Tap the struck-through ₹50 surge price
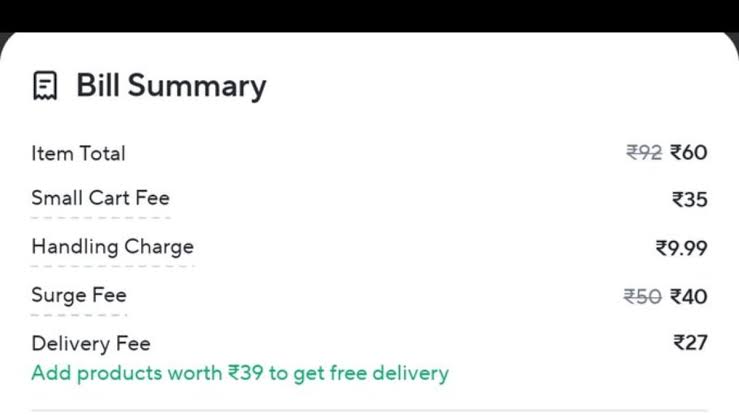The height and width of the screenshot is (415, 739). pos(643,296)
